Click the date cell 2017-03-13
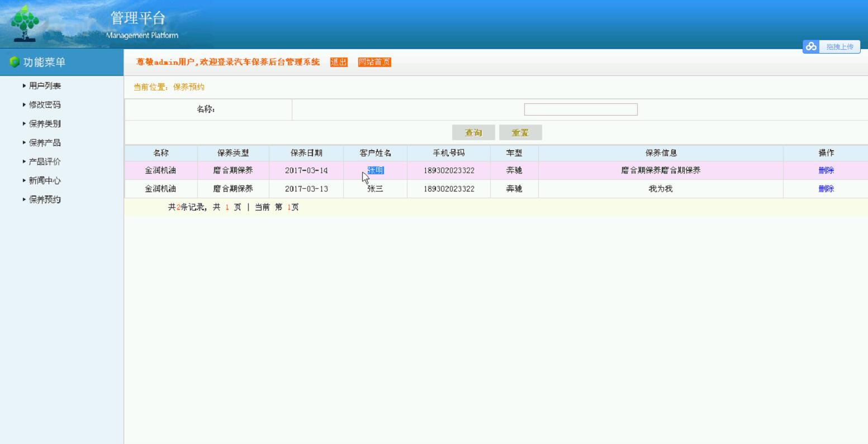The width and height of the screenshot is (868, 444). 306,189
